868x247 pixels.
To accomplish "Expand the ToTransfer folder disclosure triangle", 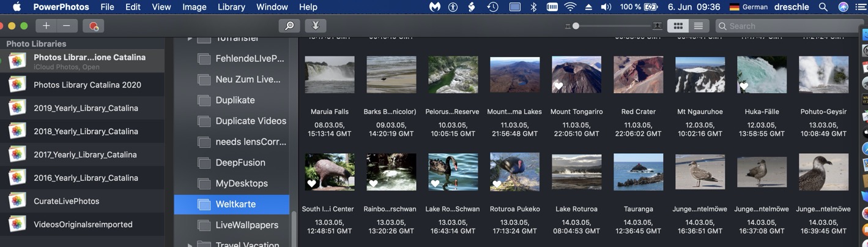I will (190, 39).
